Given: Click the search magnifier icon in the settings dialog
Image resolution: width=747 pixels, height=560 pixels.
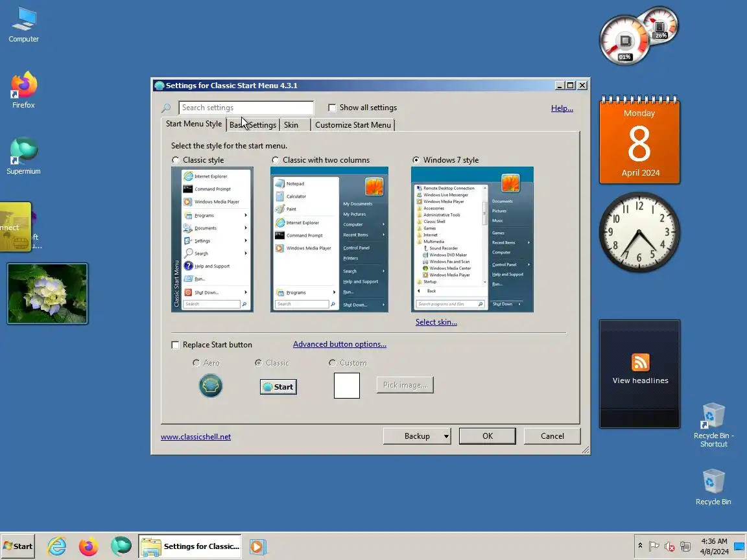Looking at the screenshot, I should [x=166, y=108].
